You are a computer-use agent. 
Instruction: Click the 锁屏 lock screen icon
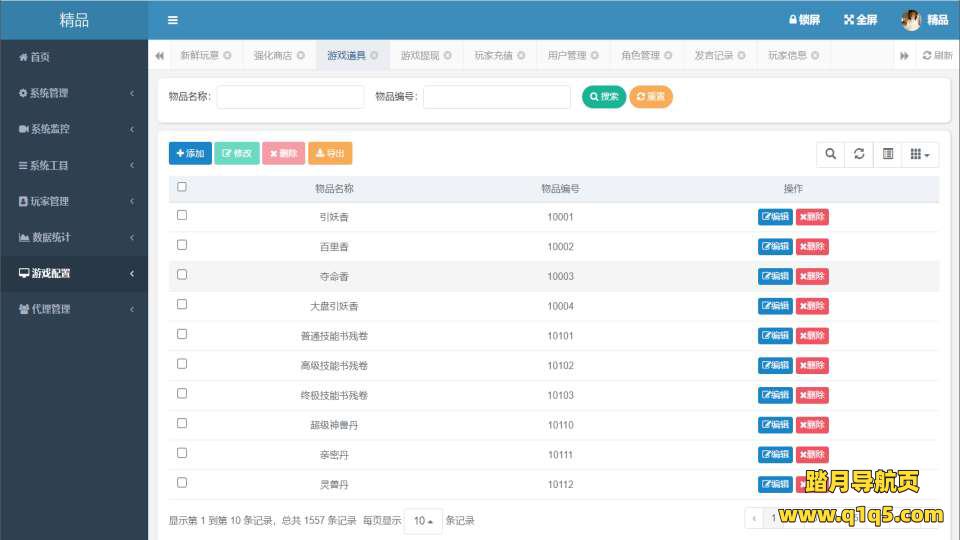coord(793,20)
